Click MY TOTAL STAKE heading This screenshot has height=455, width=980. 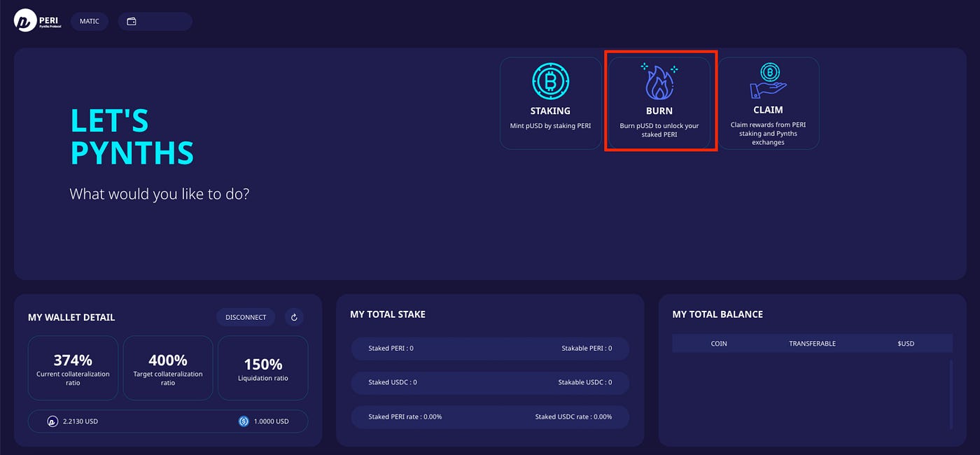pyautogui.click(x=388, y=314)
